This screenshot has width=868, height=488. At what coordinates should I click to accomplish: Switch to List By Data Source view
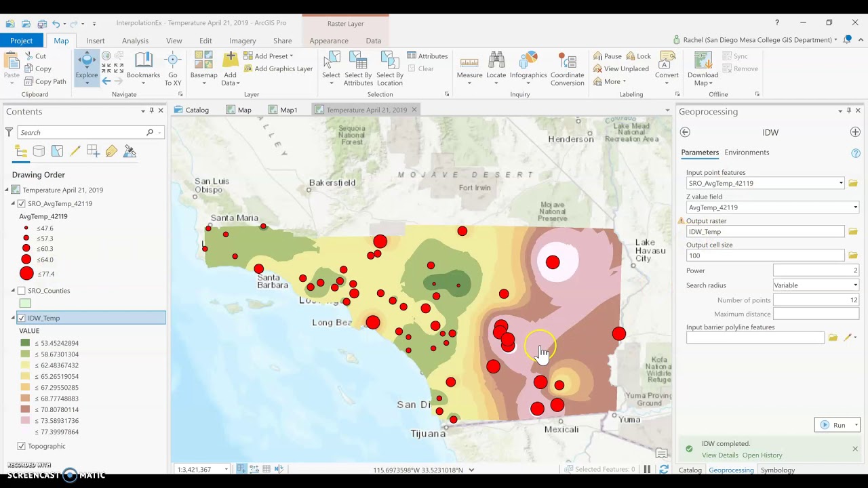coord(39,152)
